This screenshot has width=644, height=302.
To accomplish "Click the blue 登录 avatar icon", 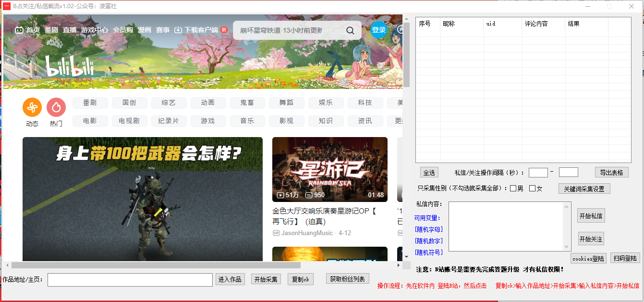I will click(379, 30).
